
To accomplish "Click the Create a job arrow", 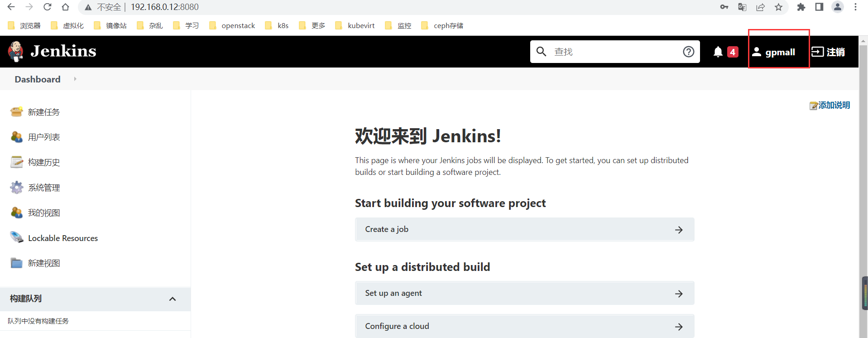I will pos(679,230).
